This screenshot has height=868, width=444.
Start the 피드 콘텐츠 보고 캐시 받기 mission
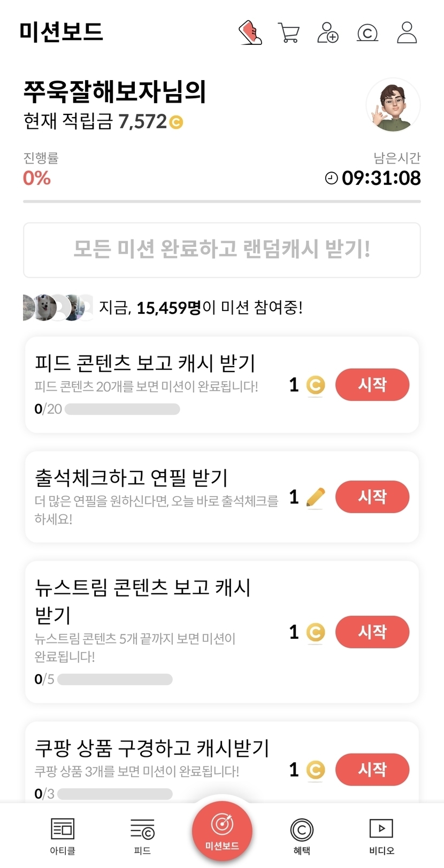(x=372, y=384)
